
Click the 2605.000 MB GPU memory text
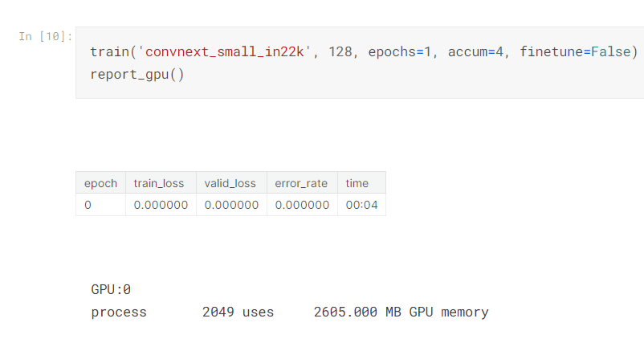pyautogui.click(x=401, y=312)
